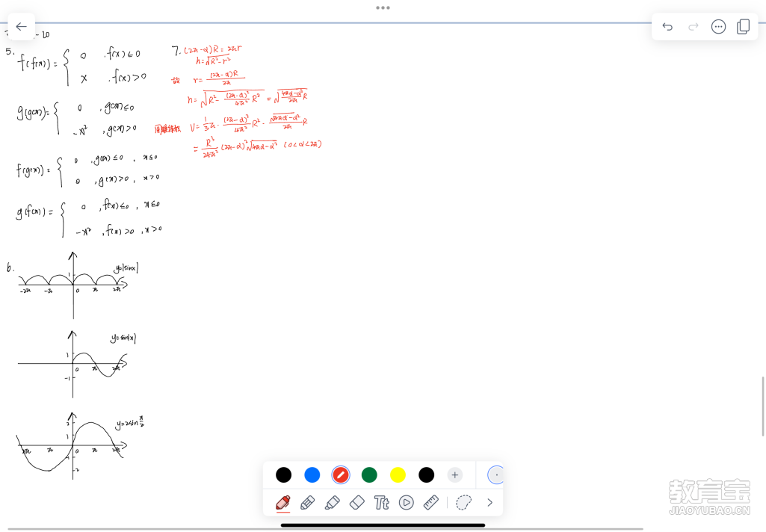Viewport: 766px width, 532px height.
Task: Select the pencil tool
Action: 307,503
